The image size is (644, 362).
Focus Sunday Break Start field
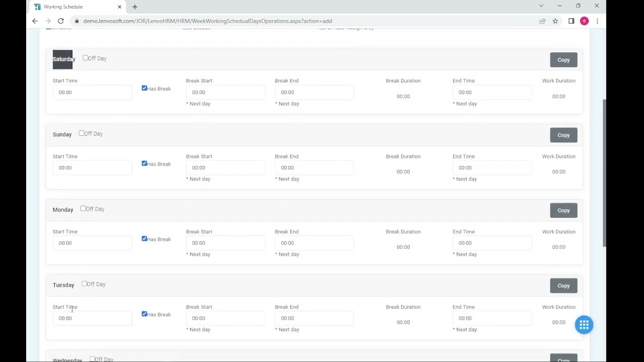[x=225, y=168]
